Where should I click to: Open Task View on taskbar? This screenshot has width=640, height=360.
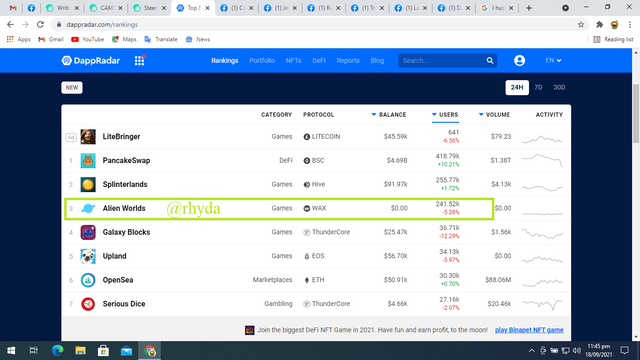[34, 351]
